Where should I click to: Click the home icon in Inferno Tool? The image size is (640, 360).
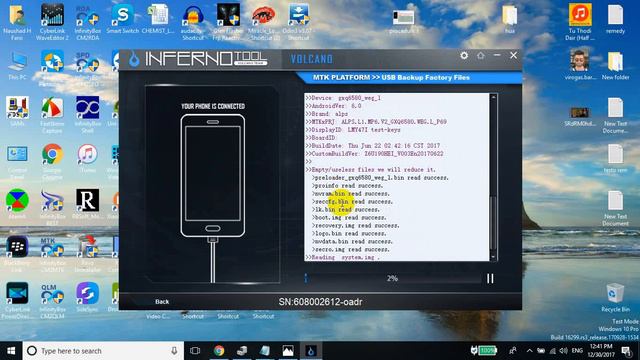tap(480, 55)
